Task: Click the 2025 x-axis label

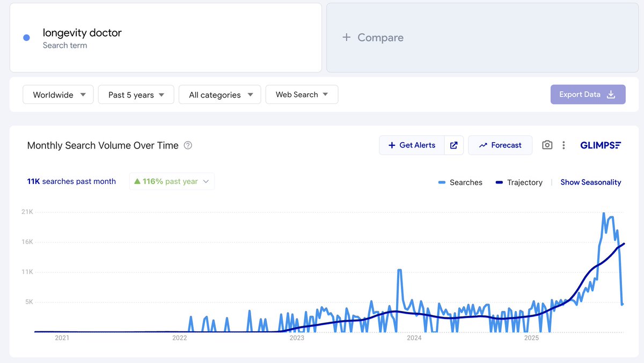Action: tap(531, 338)
